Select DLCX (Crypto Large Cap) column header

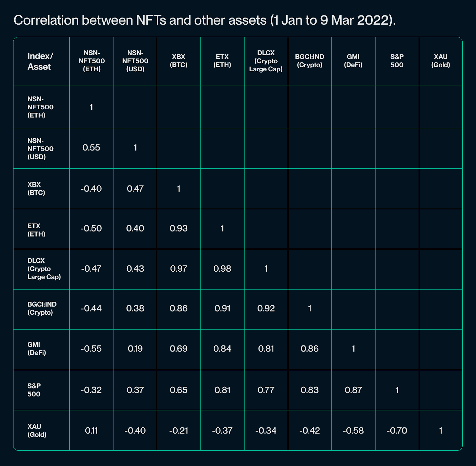pyautogui.click(x=266, y=61)
